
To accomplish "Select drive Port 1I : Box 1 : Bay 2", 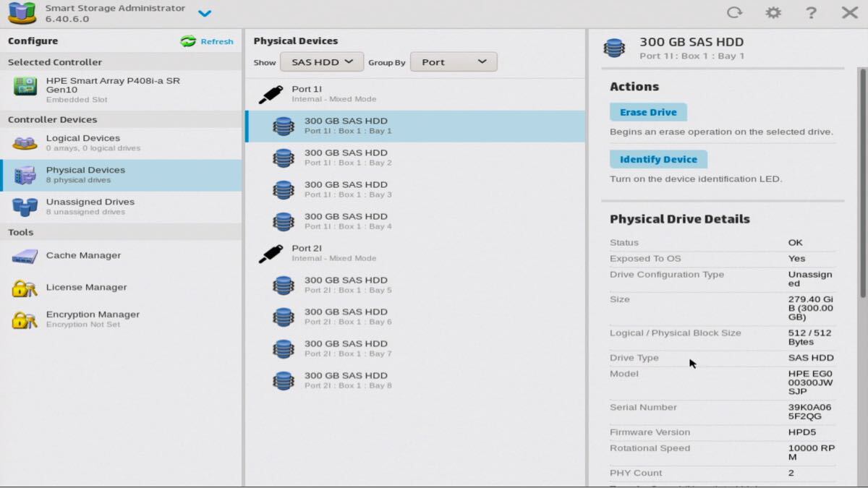I will [415, 158].
